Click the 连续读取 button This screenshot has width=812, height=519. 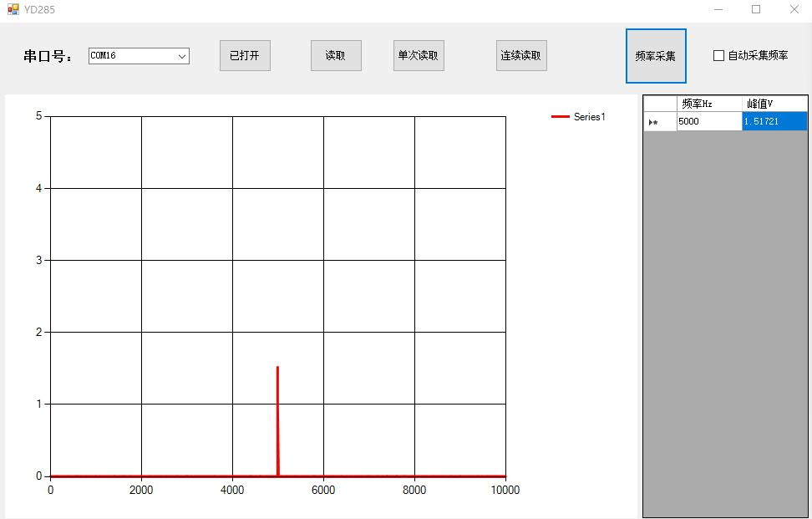pos(521,55)
